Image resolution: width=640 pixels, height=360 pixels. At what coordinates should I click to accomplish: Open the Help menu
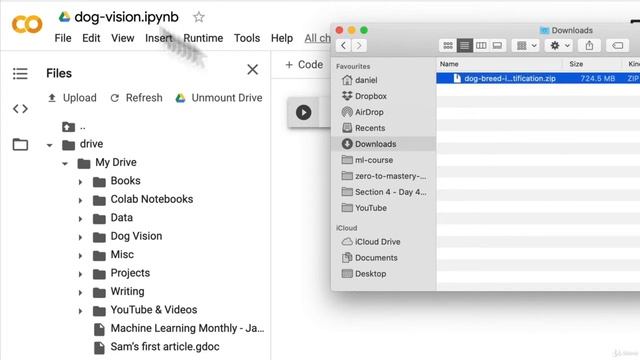point(282,38)
